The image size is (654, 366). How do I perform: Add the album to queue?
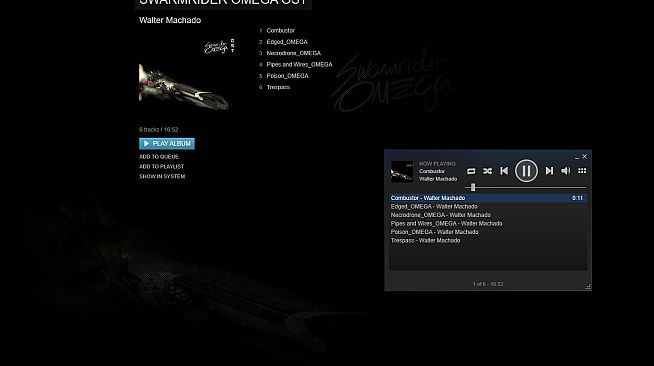[159, 157]
